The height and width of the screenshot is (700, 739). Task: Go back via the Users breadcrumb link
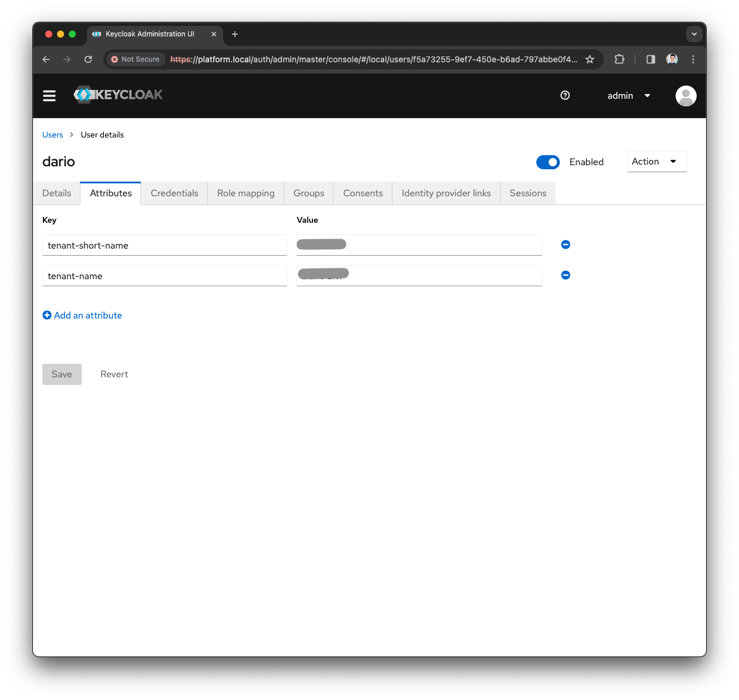point(52,135)
